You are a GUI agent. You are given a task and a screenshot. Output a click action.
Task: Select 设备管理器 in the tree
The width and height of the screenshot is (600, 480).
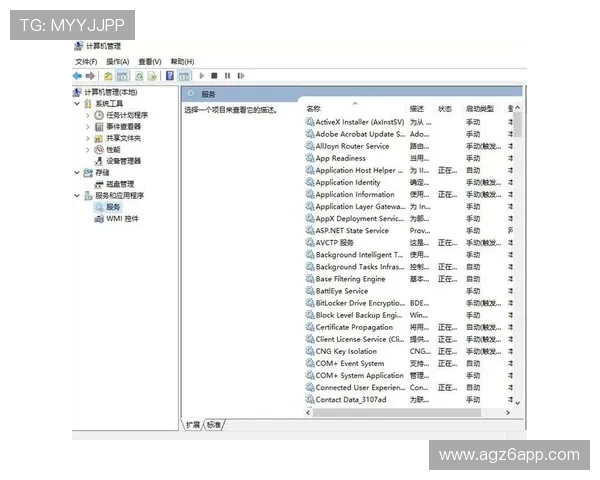tap(123, 160)
